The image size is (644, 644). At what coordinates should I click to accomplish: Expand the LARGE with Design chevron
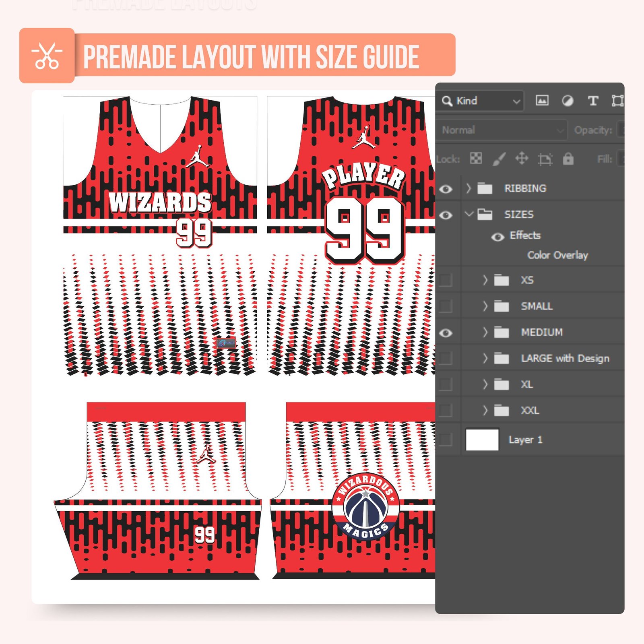click(x=485, y=358)
